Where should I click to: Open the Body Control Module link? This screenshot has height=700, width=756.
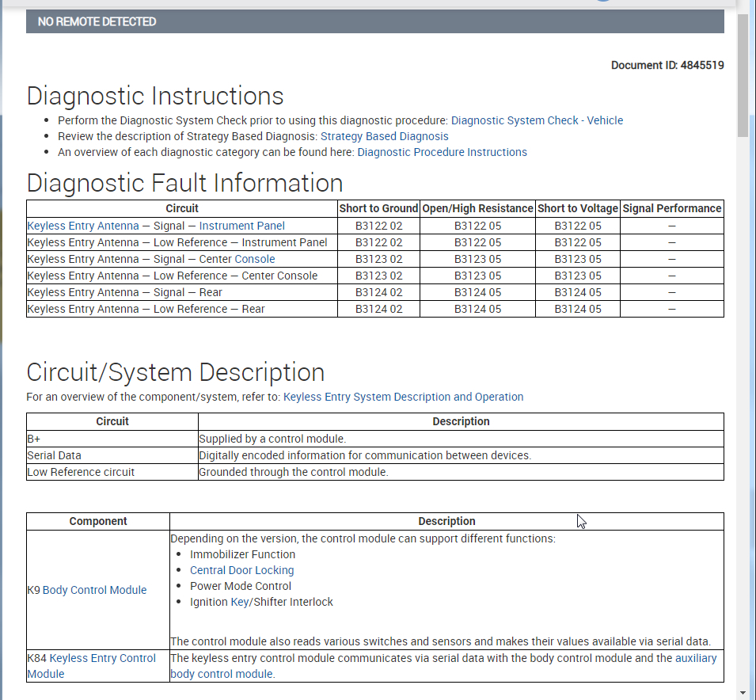(94, 590)
